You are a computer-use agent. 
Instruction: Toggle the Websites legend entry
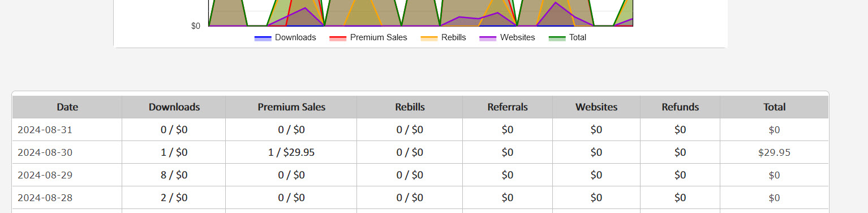(x=507, y=37)
